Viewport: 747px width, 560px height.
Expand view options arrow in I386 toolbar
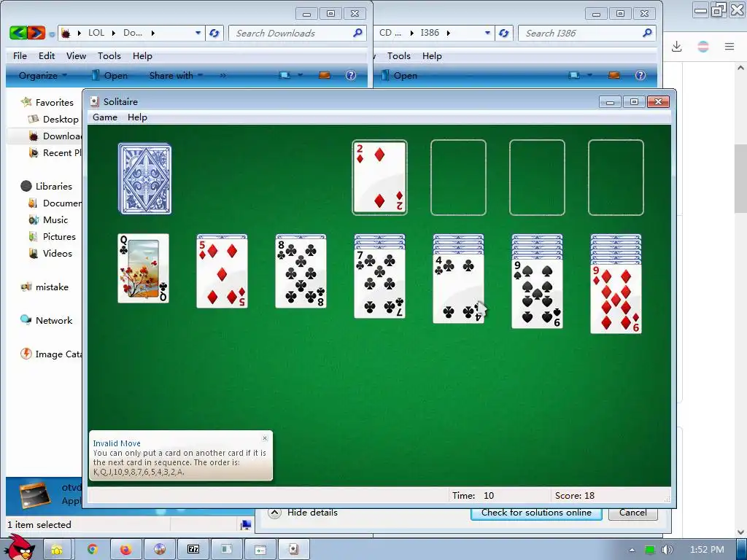click(589, 75)
